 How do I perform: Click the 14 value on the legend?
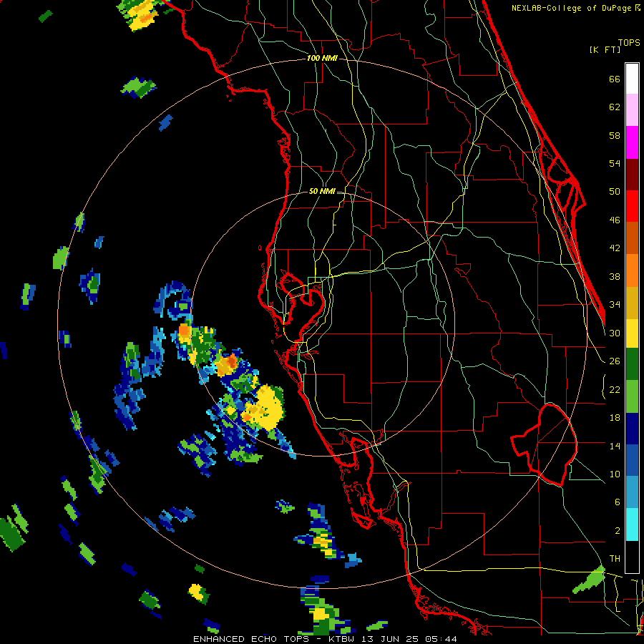pyautogui.click(x=615, y=446)
